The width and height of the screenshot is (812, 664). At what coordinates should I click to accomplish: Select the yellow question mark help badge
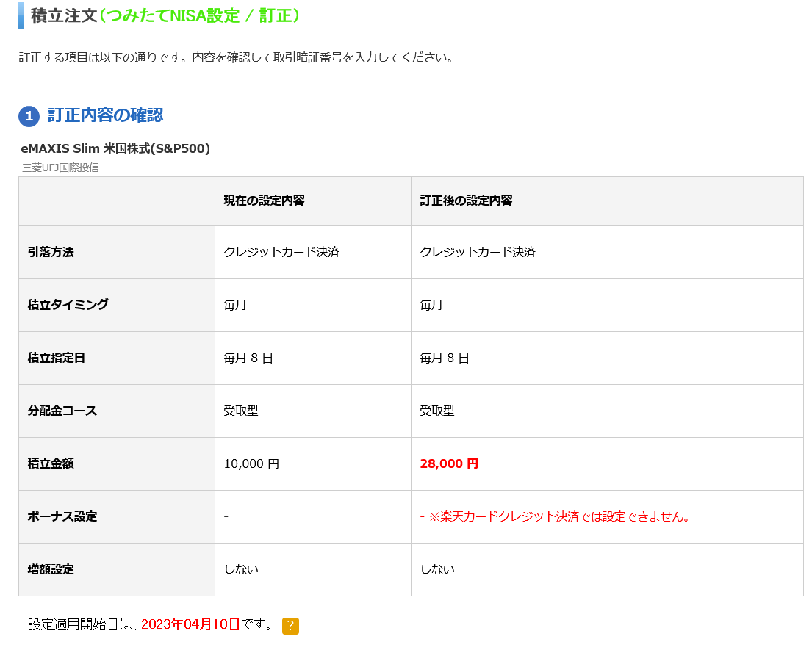tap(290, 627)
